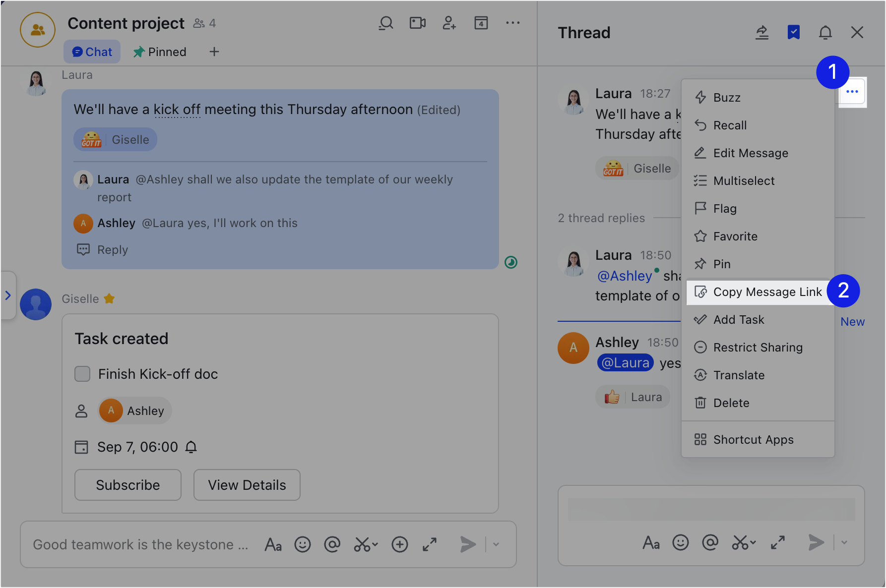Open text formatting in main chat input
The image size is (886, 588).
(273, 544)
